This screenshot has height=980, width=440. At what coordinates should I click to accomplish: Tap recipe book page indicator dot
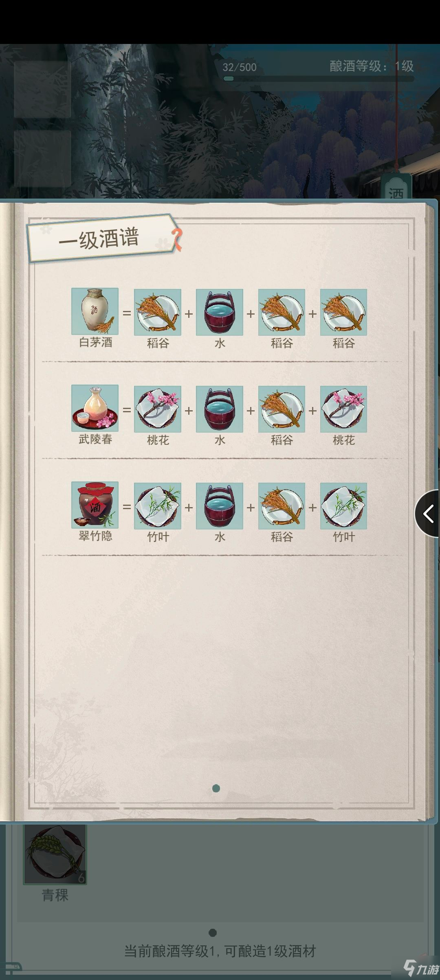pyautogui.click(x=216, y=789)
